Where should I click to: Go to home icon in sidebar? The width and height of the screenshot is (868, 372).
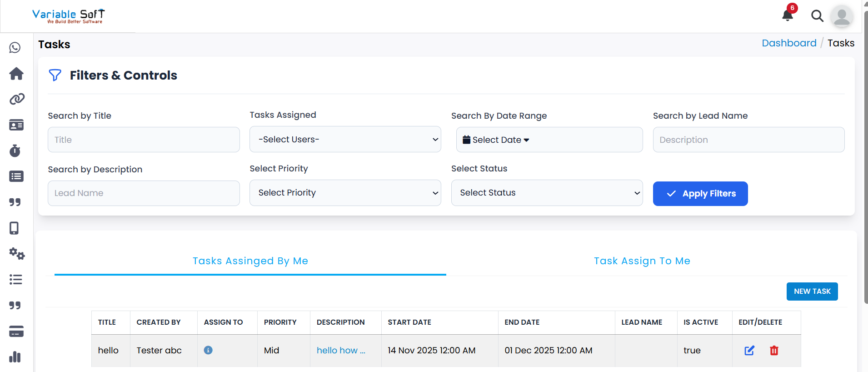coord(16,74)
